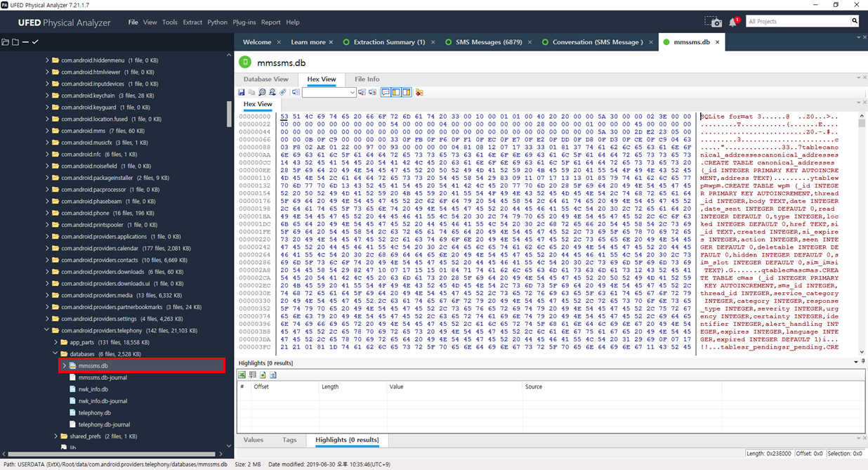The image size is (868, 470).
Task: Switch to Conversation (SMS Message) tab
Action: click(x=597, y=42)
